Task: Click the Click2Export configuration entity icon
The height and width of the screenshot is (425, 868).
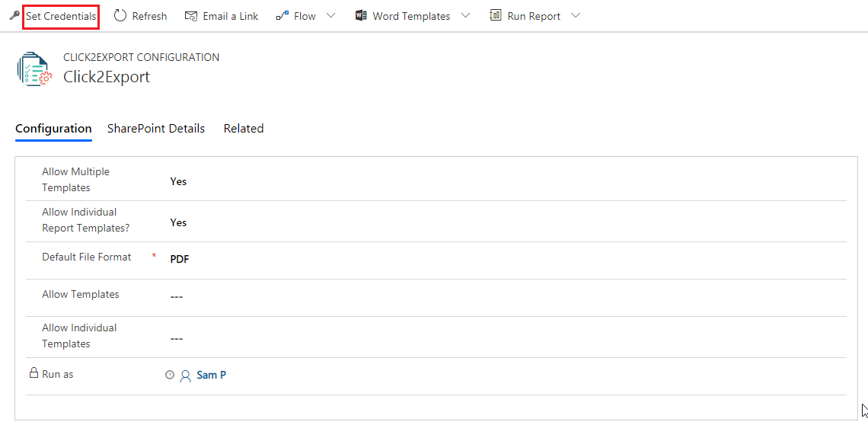Action: click(x=34, y=68)
